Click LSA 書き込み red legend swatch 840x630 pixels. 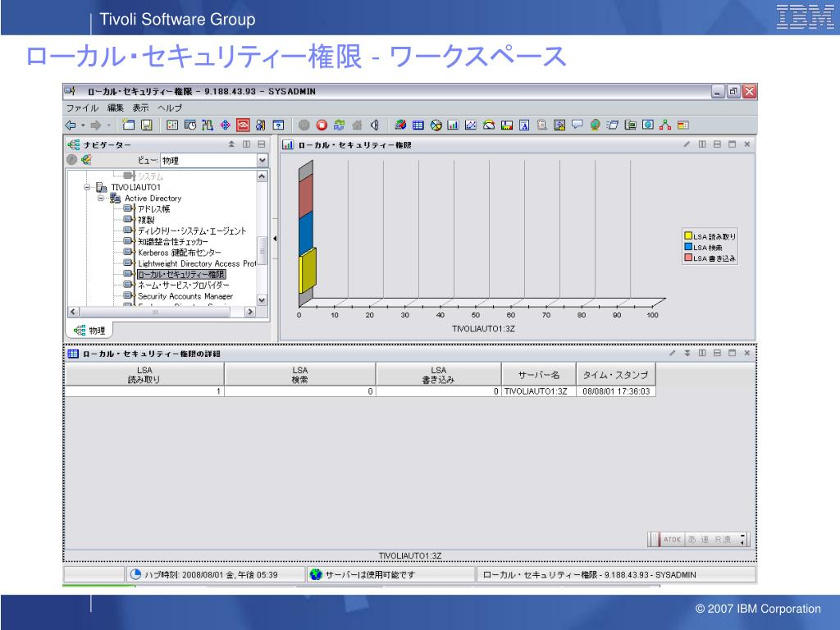click(688, 258)
